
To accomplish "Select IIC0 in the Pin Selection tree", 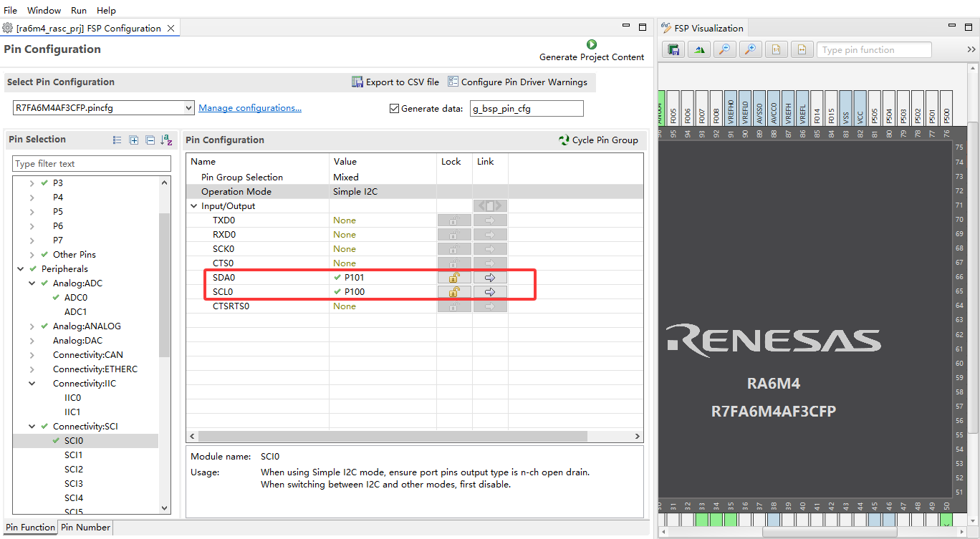I will [x=72, y=398].
